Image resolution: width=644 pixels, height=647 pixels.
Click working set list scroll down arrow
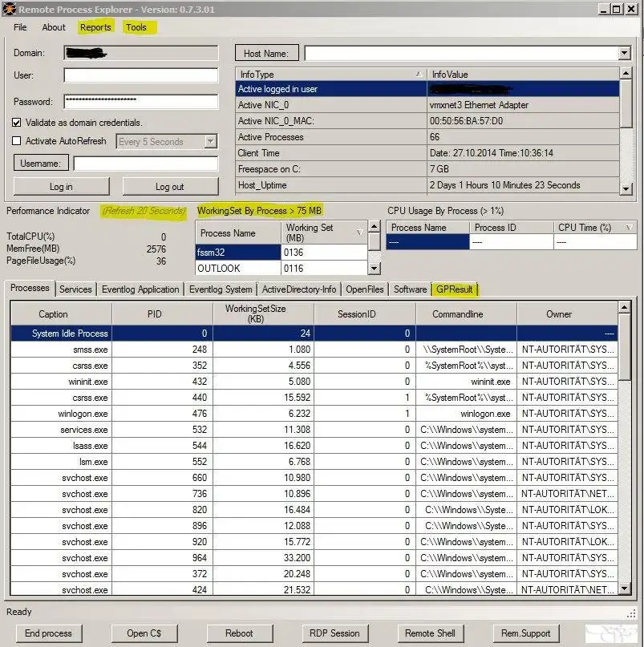(374, 269)
